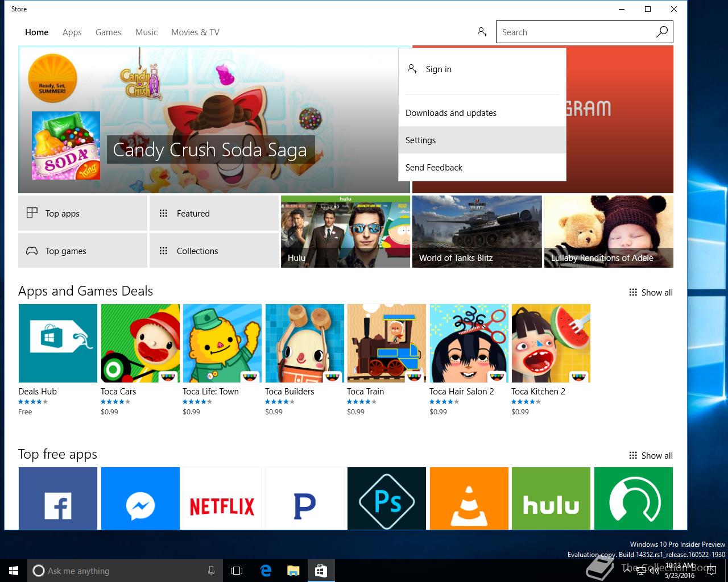Click the Candy Crush Soda app icon
728x582 pixels.
[x=66, y=145]
